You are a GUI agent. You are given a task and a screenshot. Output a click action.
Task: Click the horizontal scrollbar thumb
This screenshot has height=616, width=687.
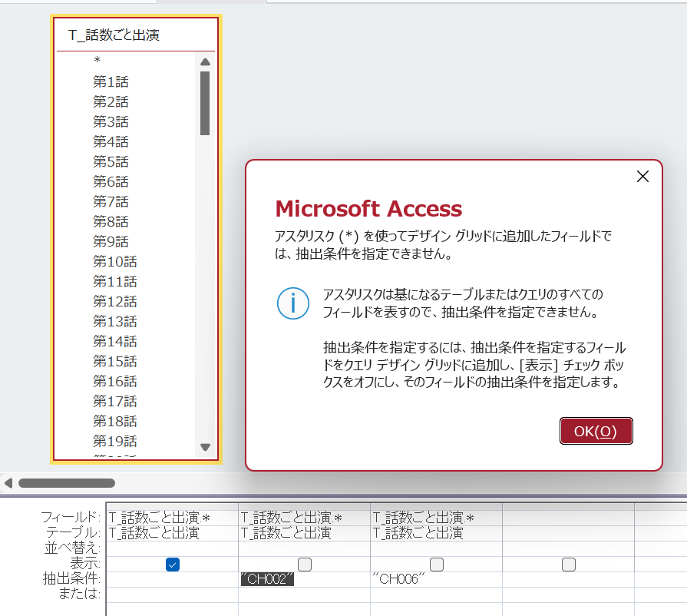pos(67,483)
